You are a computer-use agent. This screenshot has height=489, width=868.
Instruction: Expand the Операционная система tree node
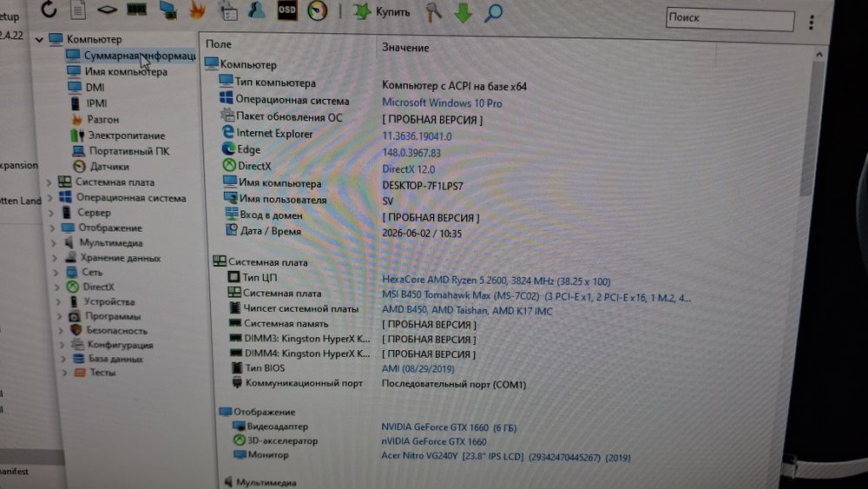pos(49,198)
